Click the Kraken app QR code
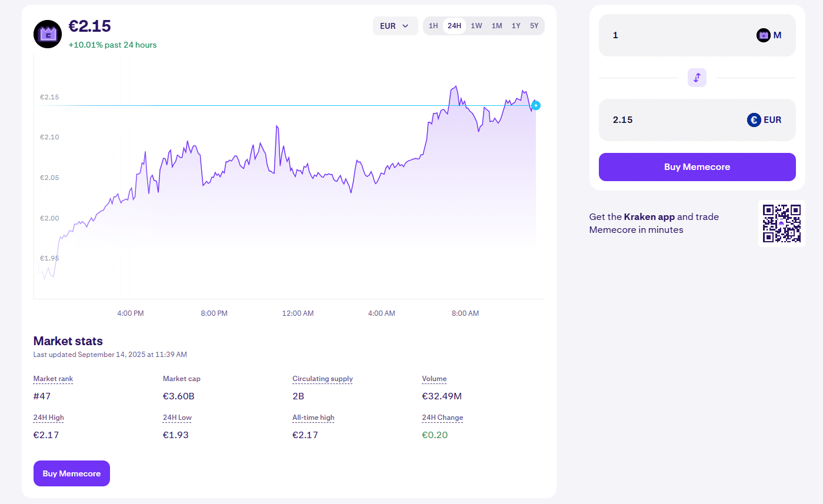 pyautogui.click(x=782, y=223)
